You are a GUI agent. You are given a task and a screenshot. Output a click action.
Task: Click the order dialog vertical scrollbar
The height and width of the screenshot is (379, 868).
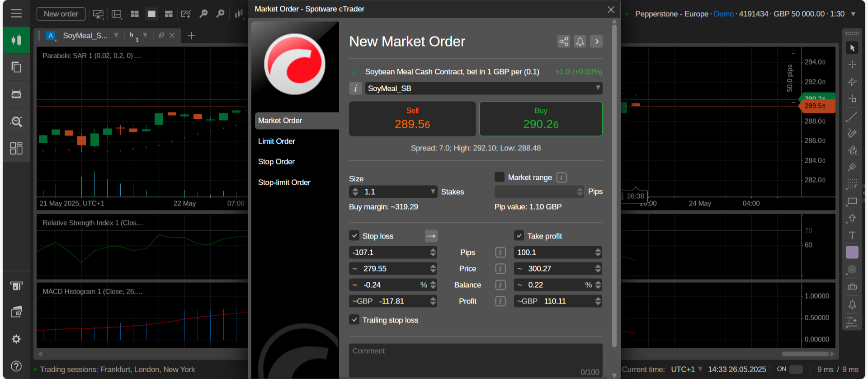click(x=614, y=185)
